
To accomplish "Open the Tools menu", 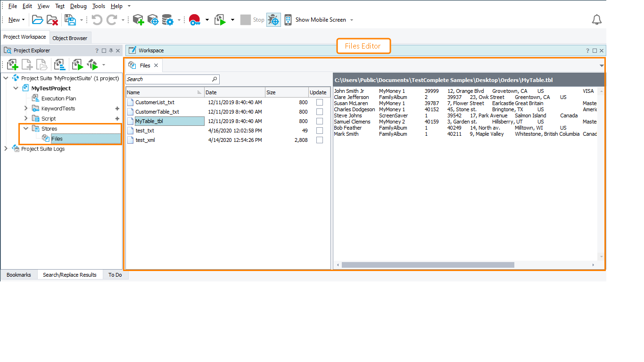I will tap(98, 6).
